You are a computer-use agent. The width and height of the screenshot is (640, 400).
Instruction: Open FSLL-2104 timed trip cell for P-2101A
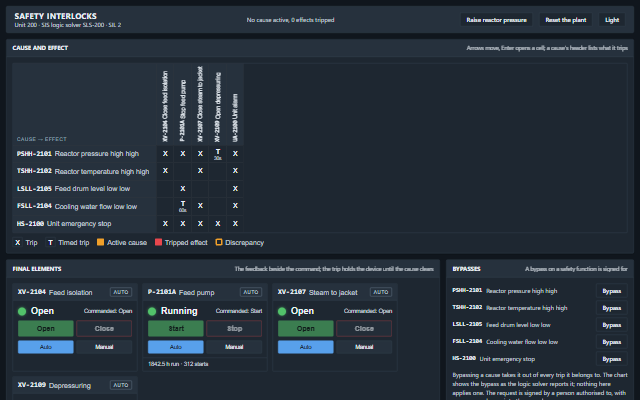182,206
